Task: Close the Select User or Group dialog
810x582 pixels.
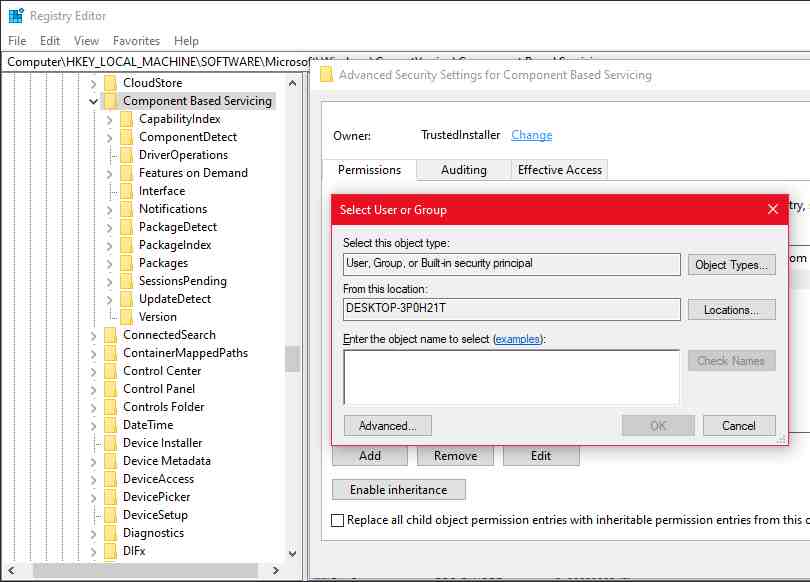Action: point(773,209)
